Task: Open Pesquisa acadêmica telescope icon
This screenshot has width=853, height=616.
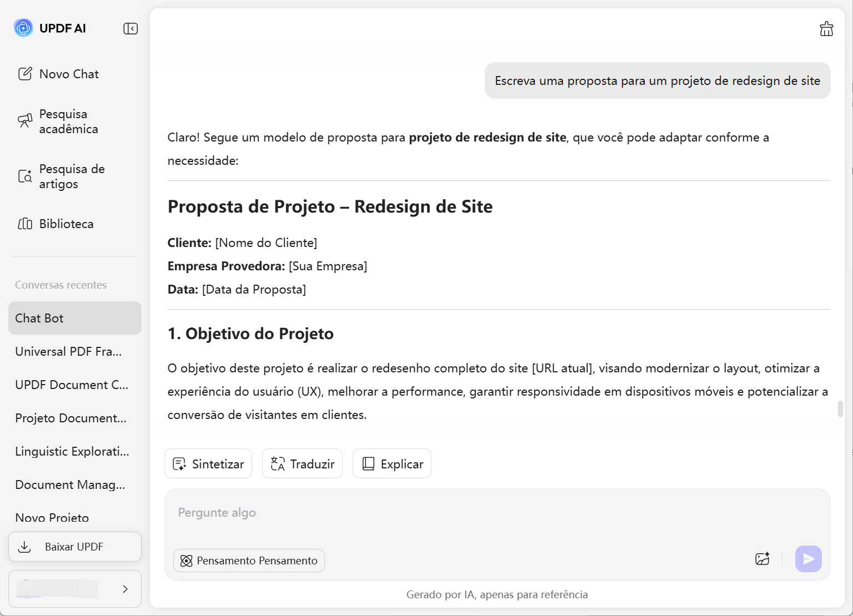Action: (25, 121)
